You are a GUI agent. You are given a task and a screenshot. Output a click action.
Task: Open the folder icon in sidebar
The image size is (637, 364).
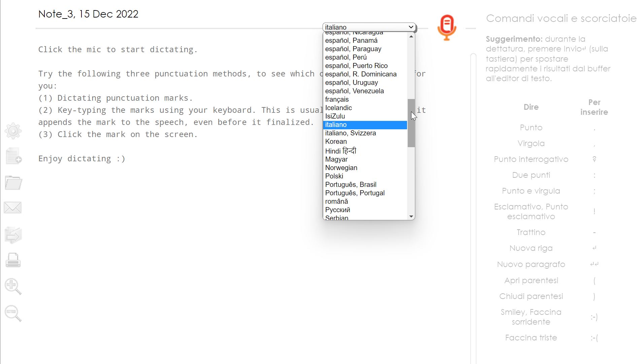point(13,183)
